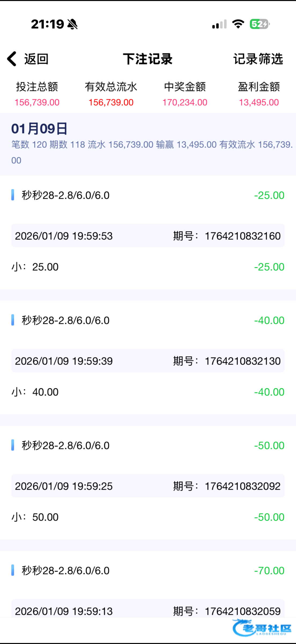
Task: Tap the cellular signal bars icon
Action: (x=219, y=24)
